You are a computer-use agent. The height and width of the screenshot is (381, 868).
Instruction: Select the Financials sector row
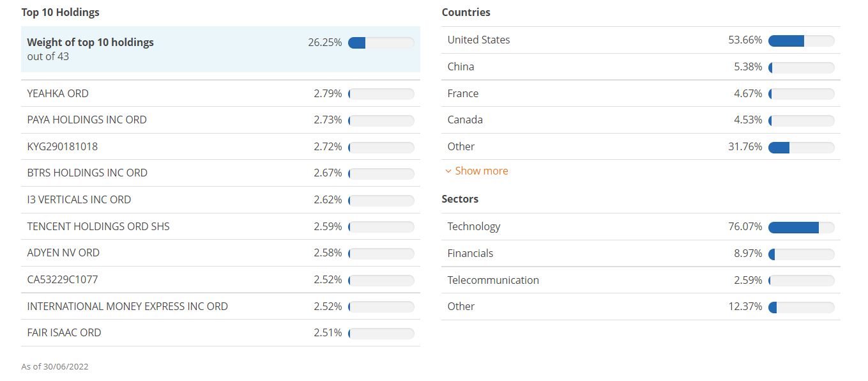(471, 253)
